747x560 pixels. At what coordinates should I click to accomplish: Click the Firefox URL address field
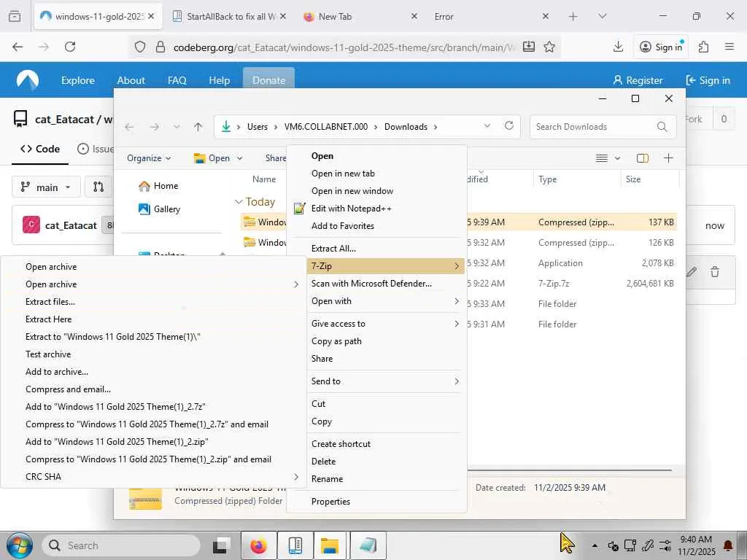[344, 47]
